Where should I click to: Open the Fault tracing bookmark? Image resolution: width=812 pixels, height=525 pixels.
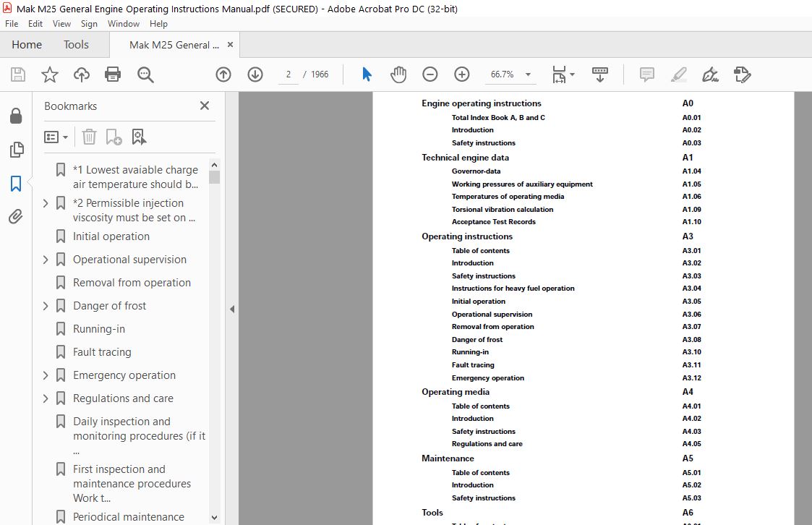point(102,352)
